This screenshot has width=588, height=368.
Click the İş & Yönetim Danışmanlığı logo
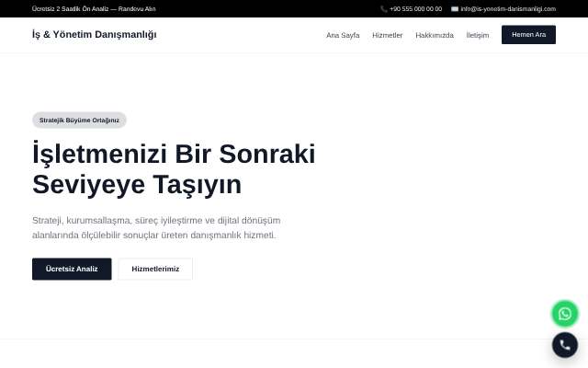click(94, 35)
